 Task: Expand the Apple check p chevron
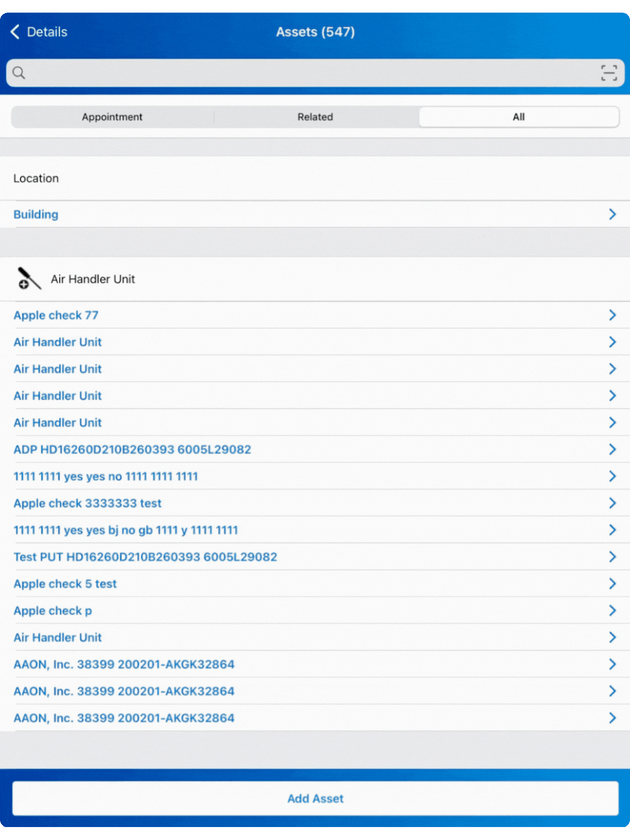click(x=612, y=611)
